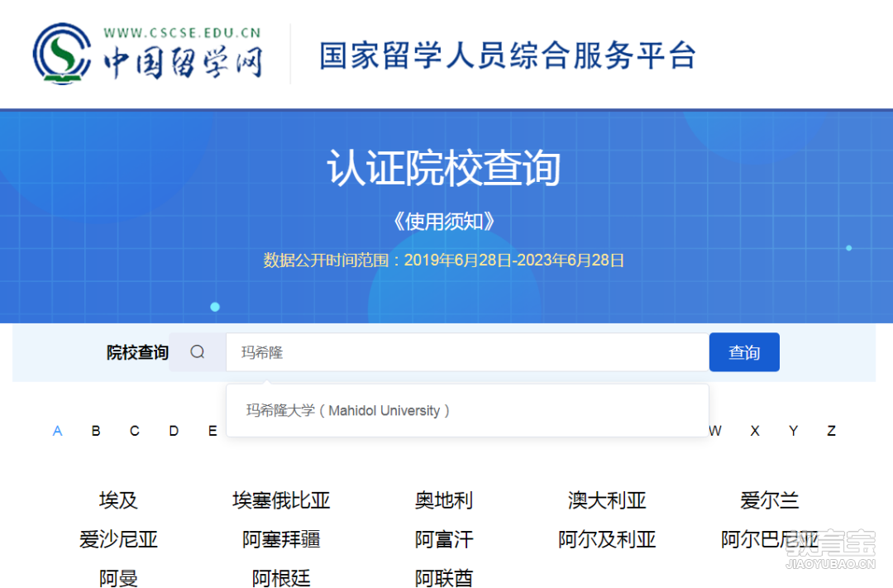This screenshot has width=893, height=588.
Task: Select the letter E tab
Action: (213, 431)
